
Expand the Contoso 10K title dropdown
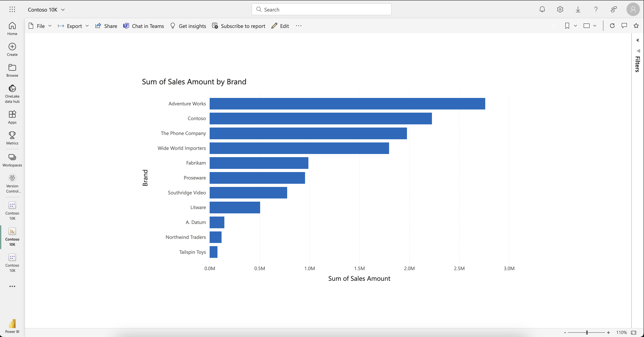[63, 9]
